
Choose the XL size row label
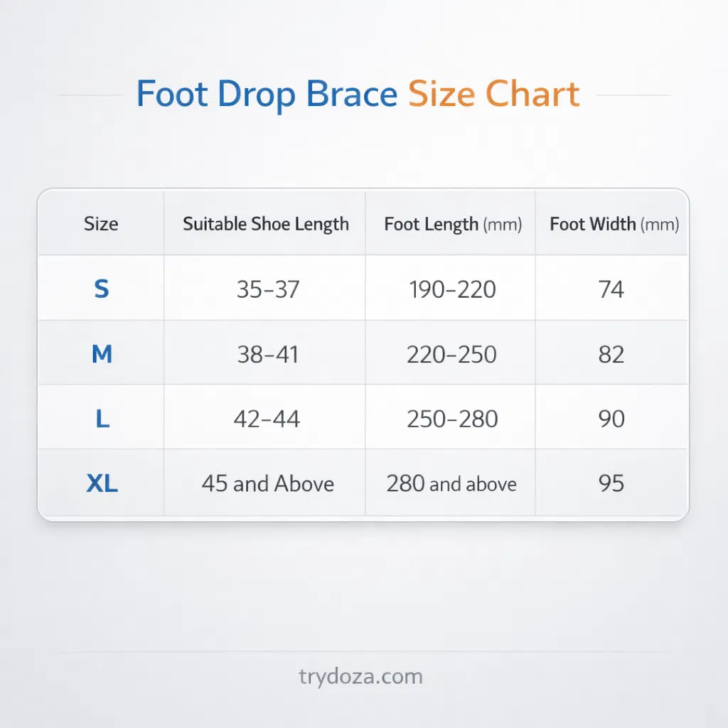[x=102, y=484]
